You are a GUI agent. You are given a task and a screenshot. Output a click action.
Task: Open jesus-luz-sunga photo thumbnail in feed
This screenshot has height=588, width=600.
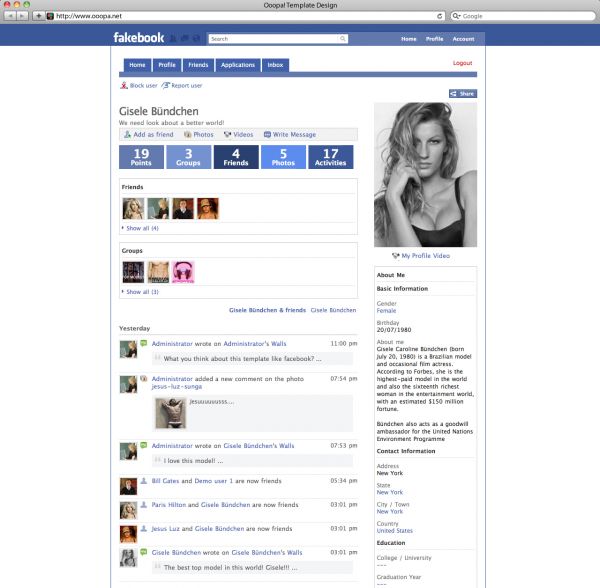(171, 413)
